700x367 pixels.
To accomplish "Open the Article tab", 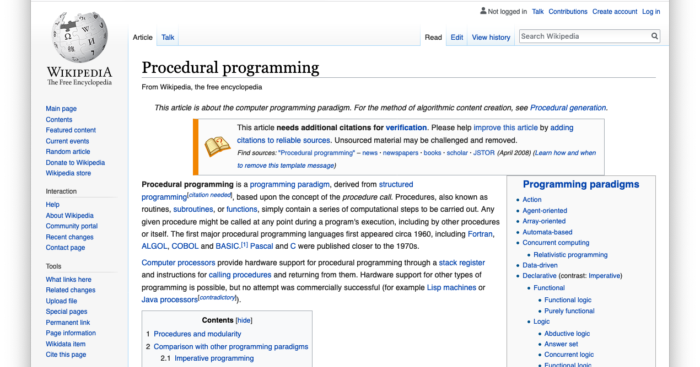I will 142,38.
